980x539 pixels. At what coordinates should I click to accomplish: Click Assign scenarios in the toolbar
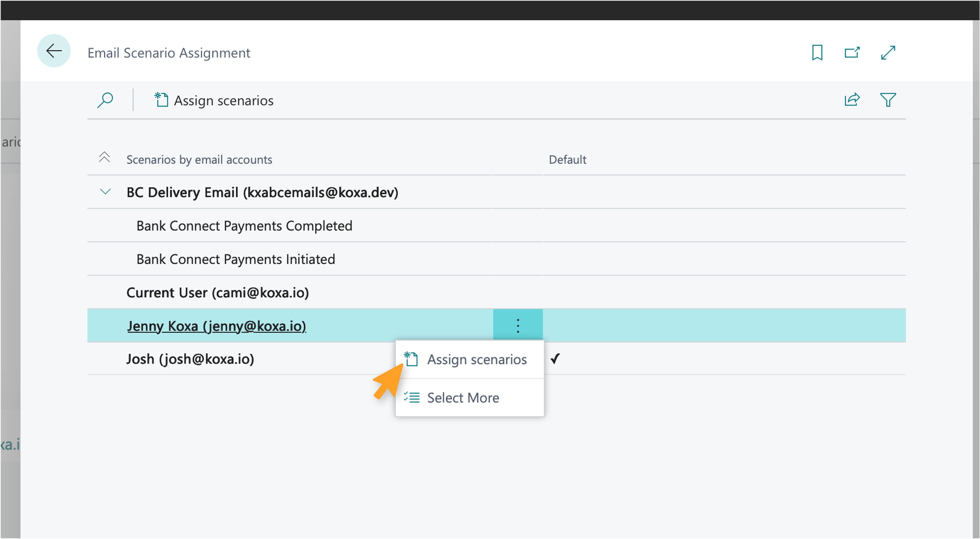click(x=214, y=100)
